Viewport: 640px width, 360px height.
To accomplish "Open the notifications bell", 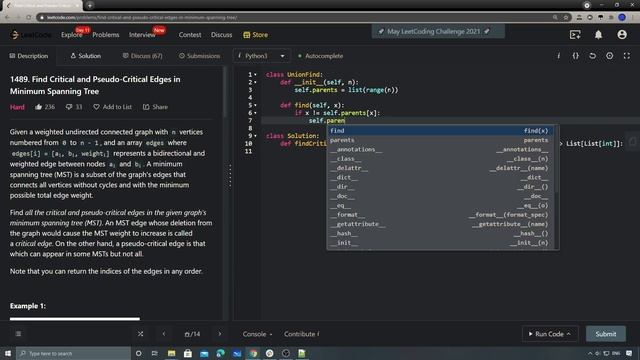I will pos(598,35).
